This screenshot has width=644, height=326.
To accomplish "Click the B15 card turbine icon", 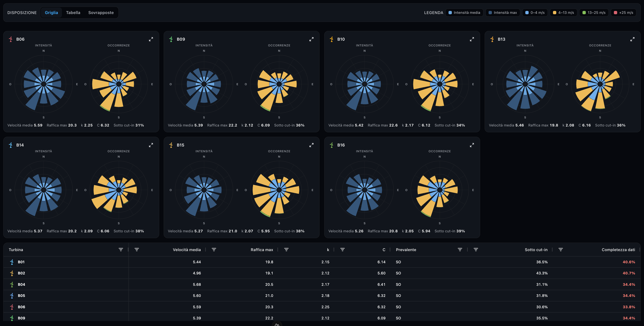I will [171, 145].
